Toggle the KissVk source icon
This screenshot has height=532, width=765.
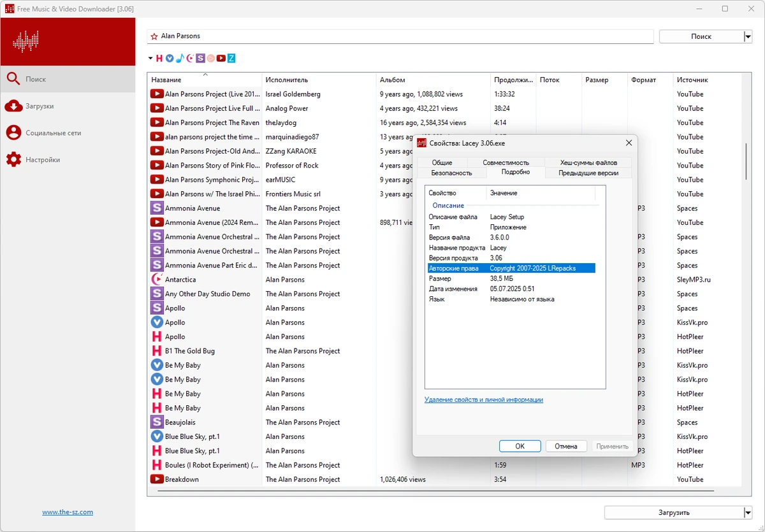170,58
